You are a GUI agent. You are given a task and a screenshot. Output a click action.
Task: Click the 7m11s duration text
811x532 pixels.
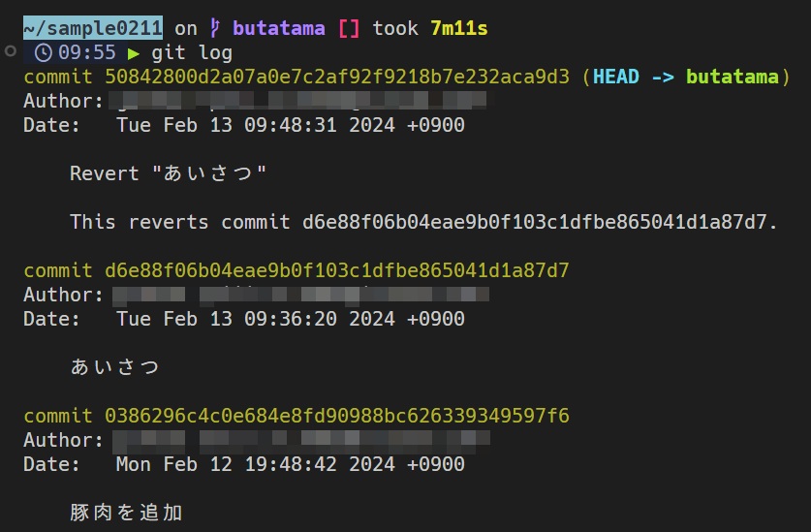tap(459, 28)
